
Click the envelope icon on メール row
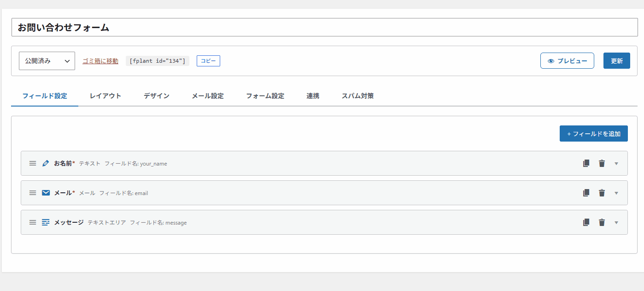pos(46,193)
